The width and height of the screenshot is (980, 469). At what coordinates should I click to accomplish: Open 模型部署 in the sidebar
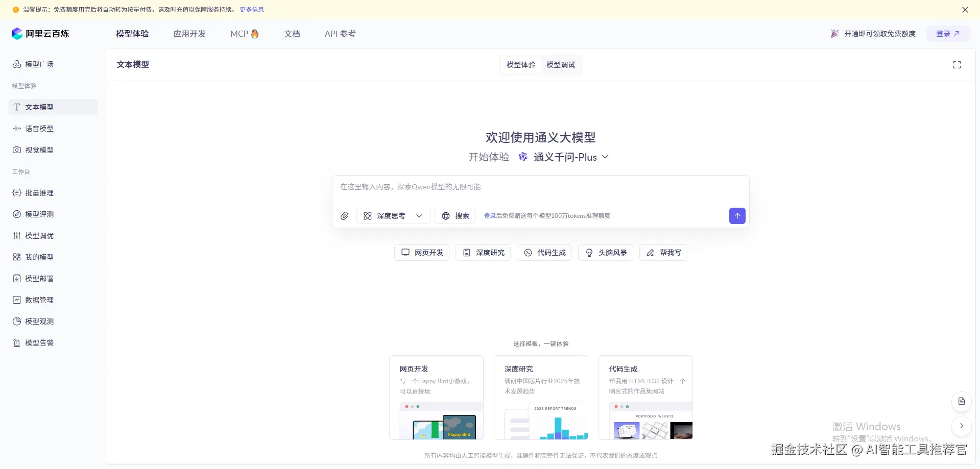pos(53,279)
